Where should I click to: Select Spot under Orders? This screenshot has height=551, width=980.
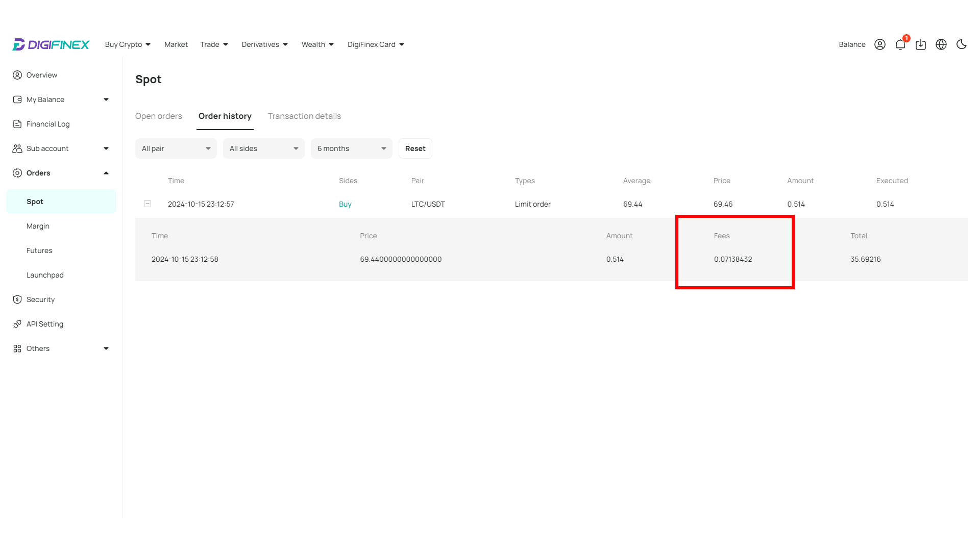[61, 202]
